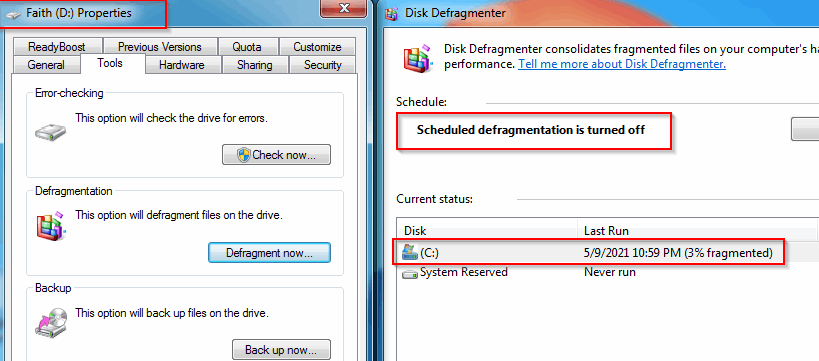Click the C: drive Windows icon
Screen dimensions: 819x361
click(x=410, y=253)
